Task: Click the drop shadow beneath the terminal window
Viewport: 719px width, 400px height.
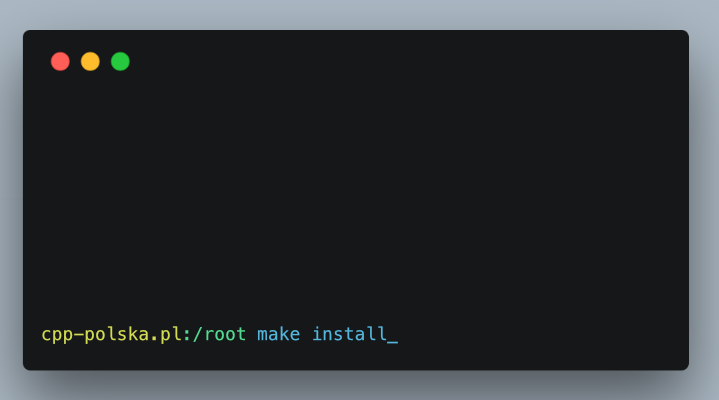Action: click(x=356, y=383)
